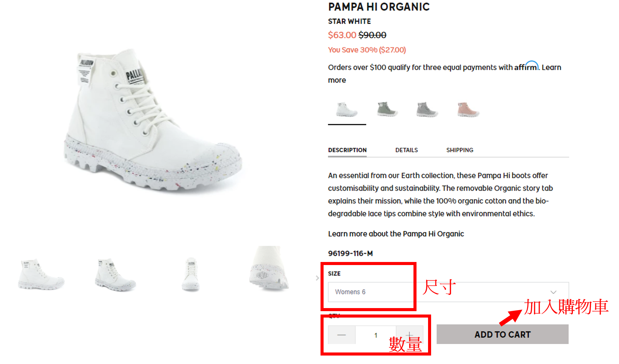This screenshot has width=619, height=364.
Task: View the front-view boot thumbnail
Action: [x=191, y=275]
